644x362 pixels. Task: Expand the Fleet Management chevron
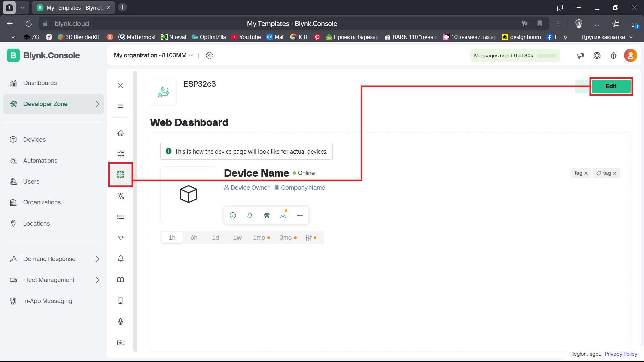98,280
